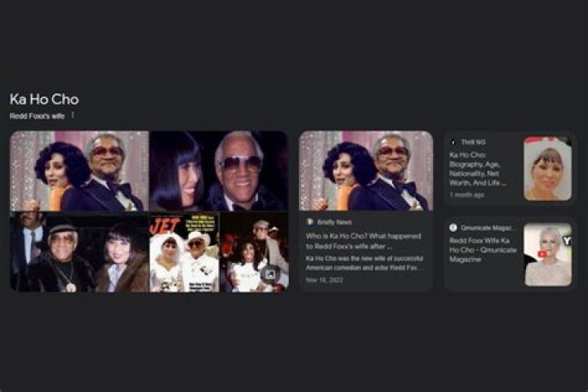
Task: Click the YouTube play badge on thumbnail
Action: pos(542,254)
